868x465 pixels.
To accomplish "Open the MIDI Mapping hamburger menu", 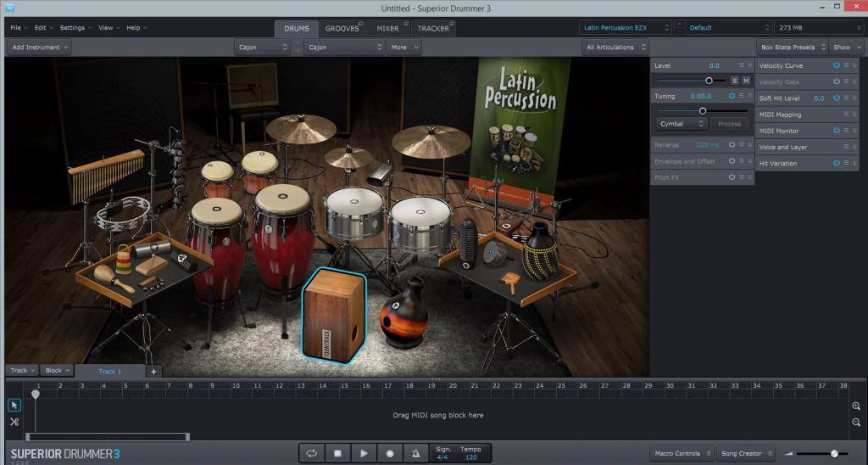I will pyautogui.click(x=847, y=115).
